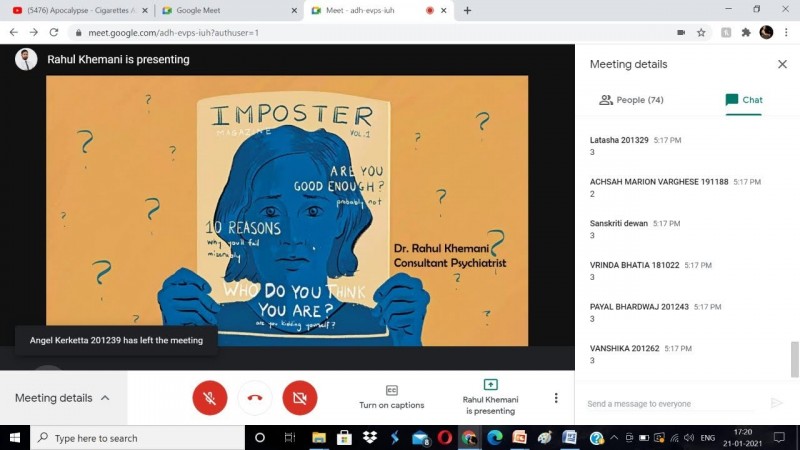Click the Type here to search box

click(x=137, y=438)
